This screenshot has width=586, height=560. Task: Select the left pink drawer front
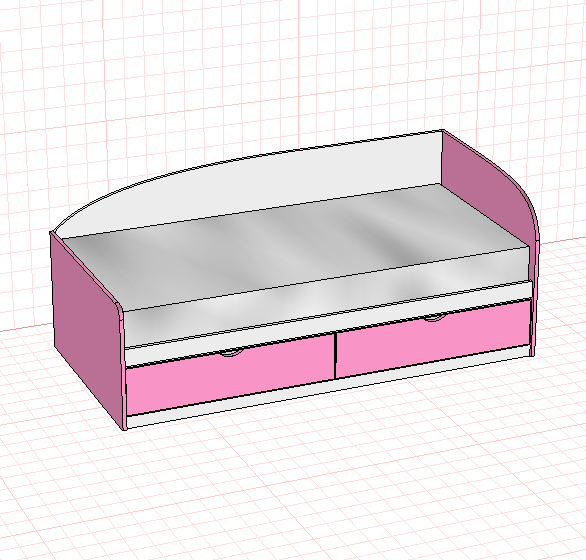point(231,375)
